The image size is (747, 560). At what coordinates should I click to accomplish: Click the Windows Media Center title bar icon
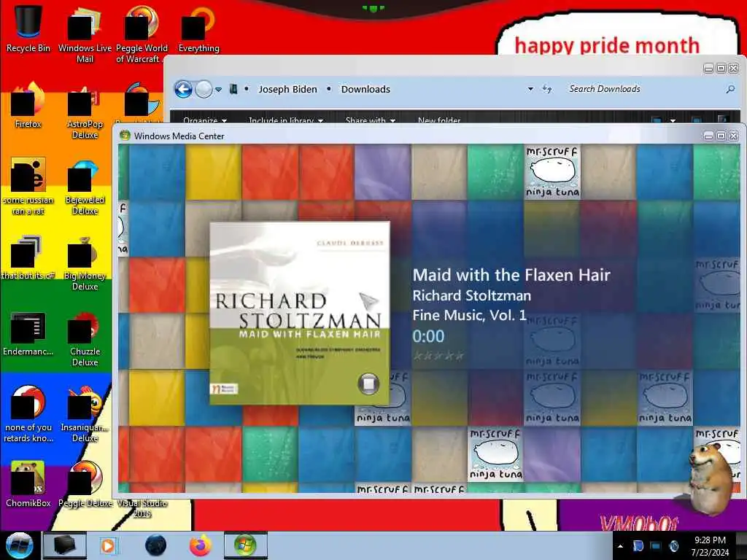[125, 136]
